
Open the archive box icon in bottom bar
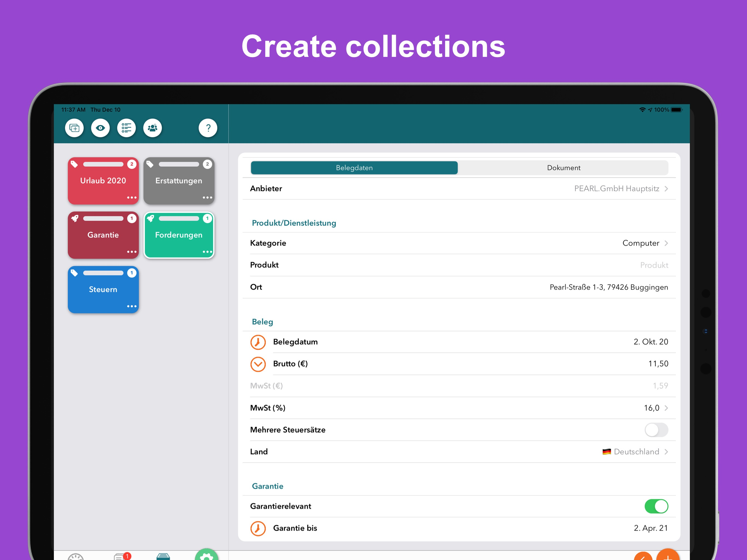tap(163, 557)
